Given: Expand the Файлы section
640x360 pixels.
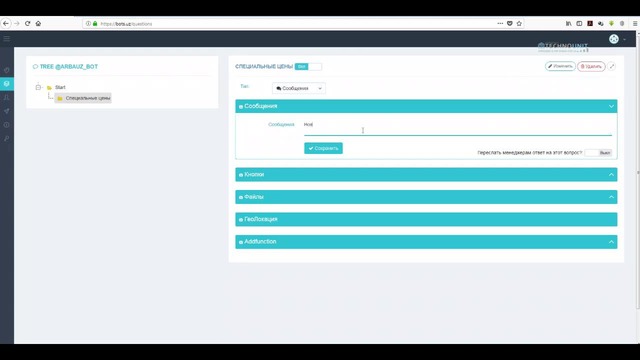Looking at the screenshot, I should pos(426,197).
